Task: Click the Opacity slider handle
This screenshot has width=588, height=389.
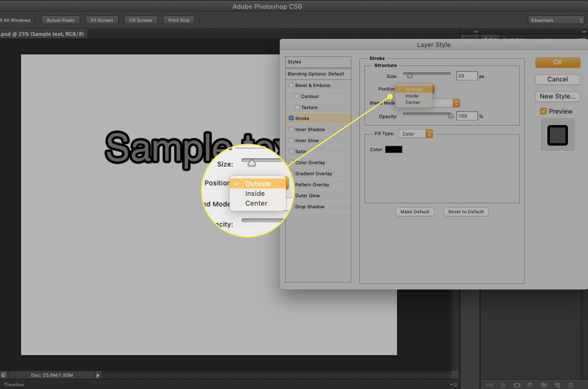Action: coord(451,116)
